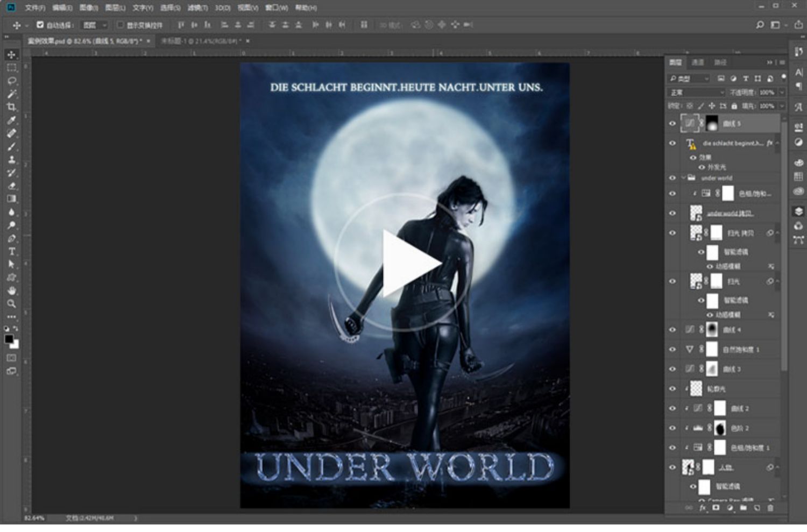Open the 编辑(E) menu
807x532 pixels.
coord(62,8)
